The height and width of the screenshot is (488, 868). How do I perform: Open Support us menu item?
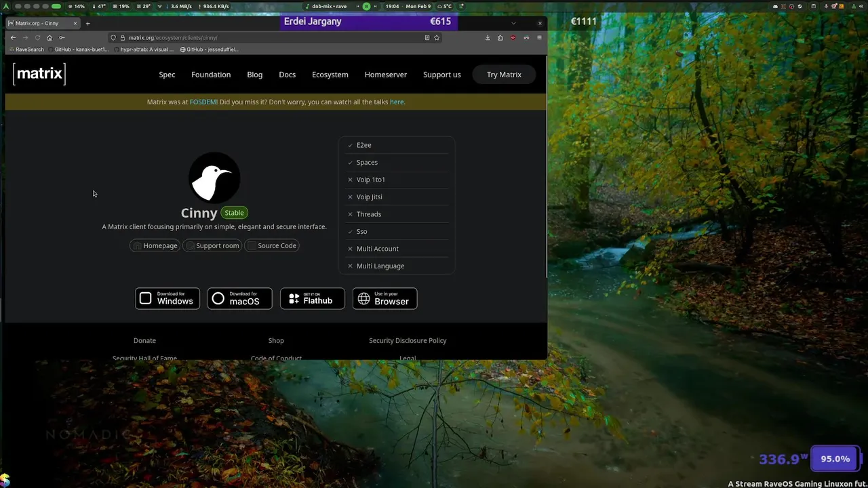click(442, 75)
